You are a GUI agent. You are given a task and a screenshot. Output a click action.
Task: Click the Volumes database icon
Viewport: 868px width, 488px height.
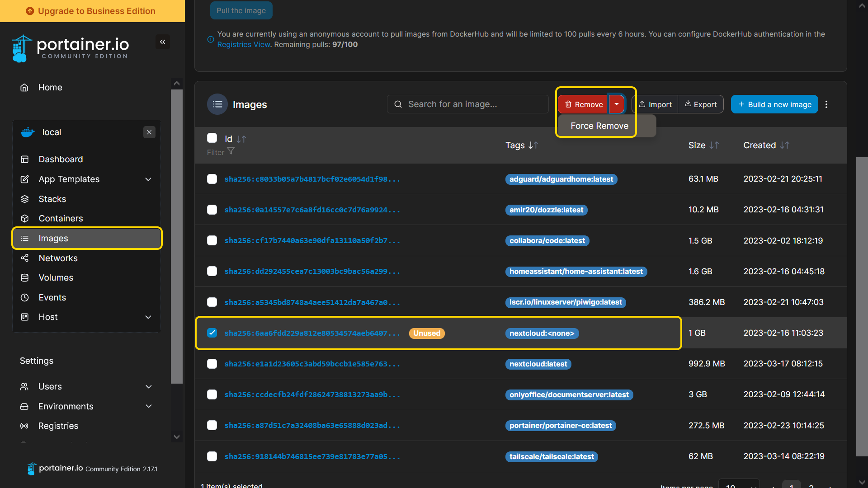(25, 278)
